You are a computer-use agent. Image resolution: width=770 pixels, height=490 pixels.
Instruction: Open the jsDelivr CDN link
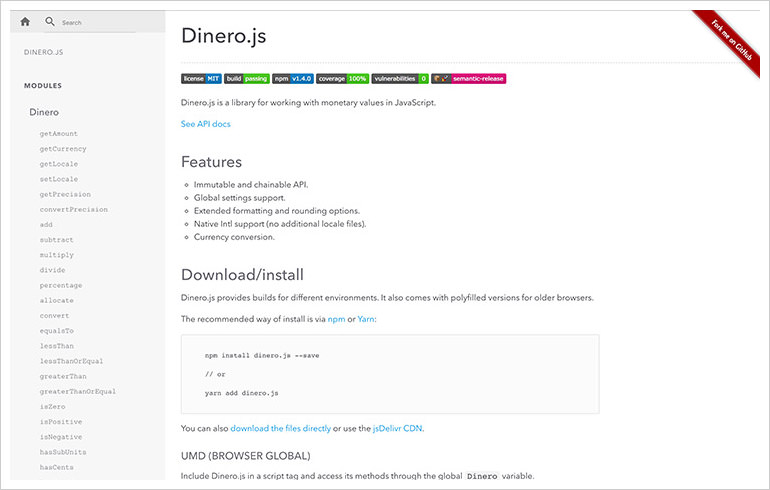pos(397,429)
